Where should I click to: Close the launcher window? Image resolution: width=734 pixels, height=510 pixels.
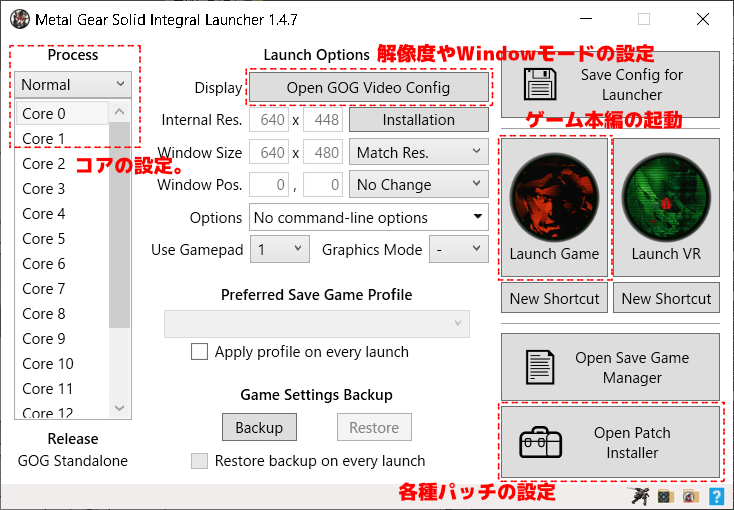pyautogui.click(x=703, y=19)
